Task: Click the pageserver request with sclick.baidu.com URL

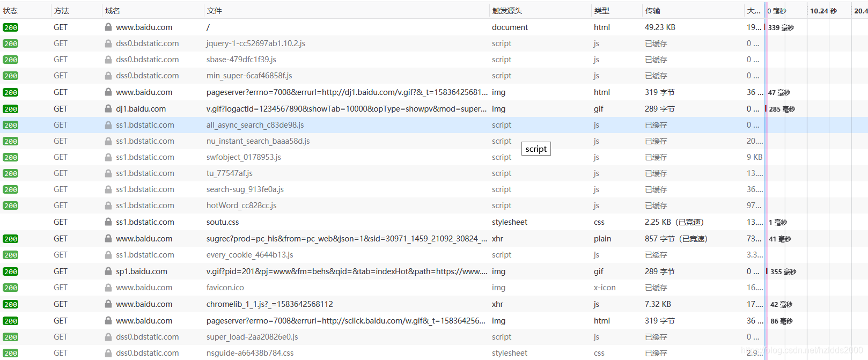Action: 346,320
